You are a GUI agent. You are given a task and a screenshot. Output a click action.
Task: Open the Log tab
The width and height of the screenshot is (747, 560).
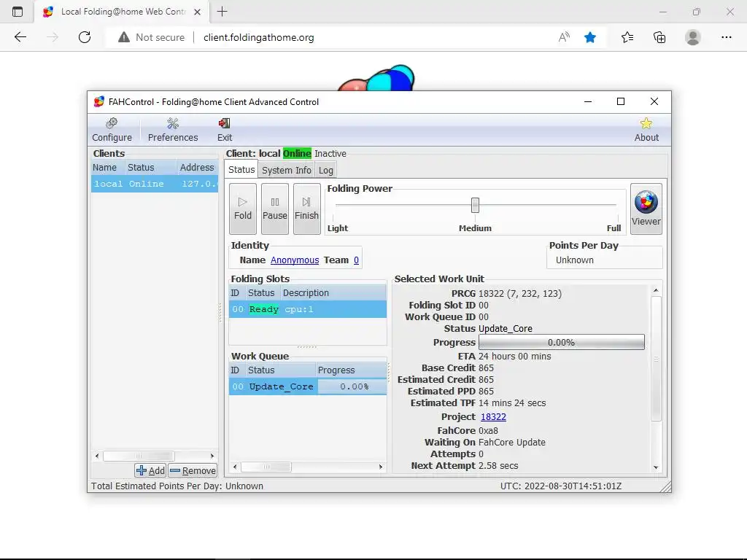326,170
